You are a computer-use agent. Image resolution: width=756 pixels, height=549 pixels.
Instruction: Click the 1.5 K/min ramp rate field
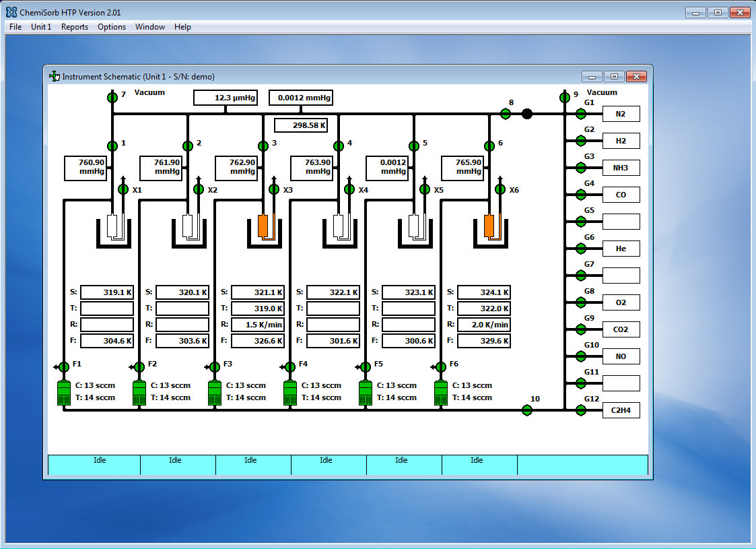coord(258,325)
